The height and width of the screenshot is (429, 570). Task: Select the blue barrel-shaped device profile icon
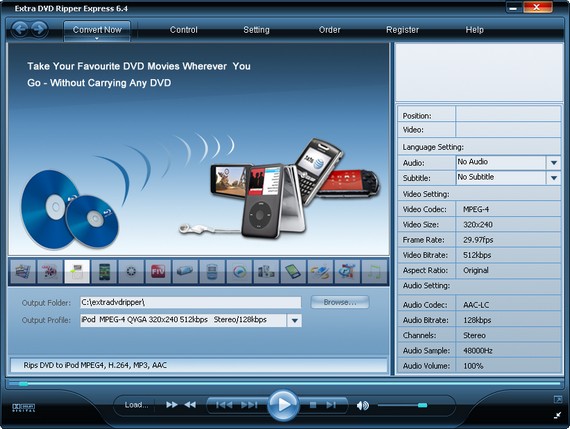[212, 272]
